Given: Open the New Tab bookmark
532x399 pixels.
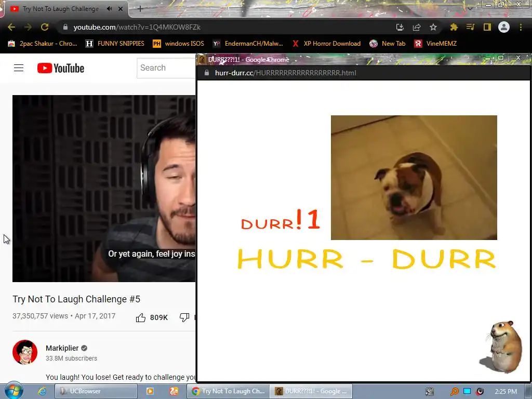Looking at the screenshot, I should (x=388, y=44).
